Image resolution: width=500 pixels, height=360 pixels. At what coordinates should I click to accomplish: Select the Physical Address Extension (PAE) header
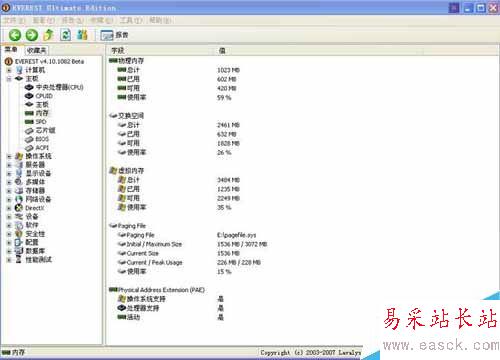[x=161, y=290]
